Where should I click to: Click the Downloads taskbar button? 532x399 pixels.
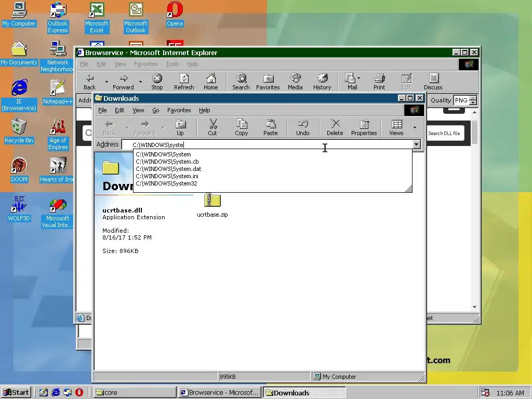point(304,393)
